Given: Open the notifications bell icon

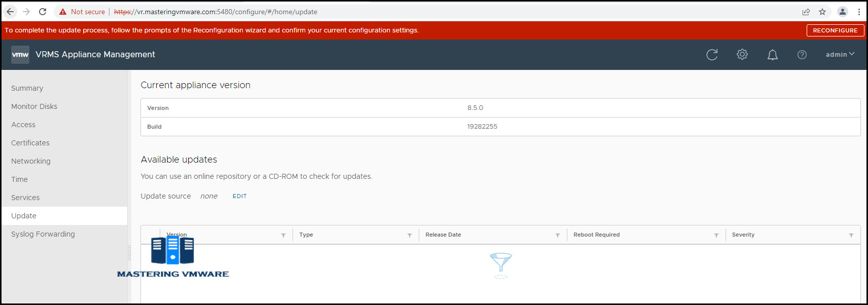Looking at the screenshot, I should click(x=773, y=55).
